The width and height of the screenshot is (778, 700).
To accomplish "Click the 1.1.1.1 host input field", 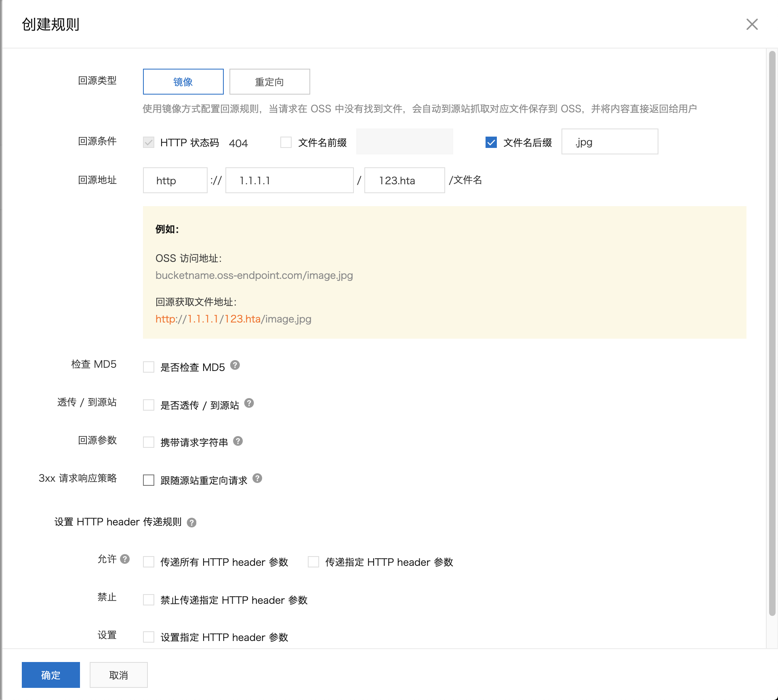I will click(289, 180).
